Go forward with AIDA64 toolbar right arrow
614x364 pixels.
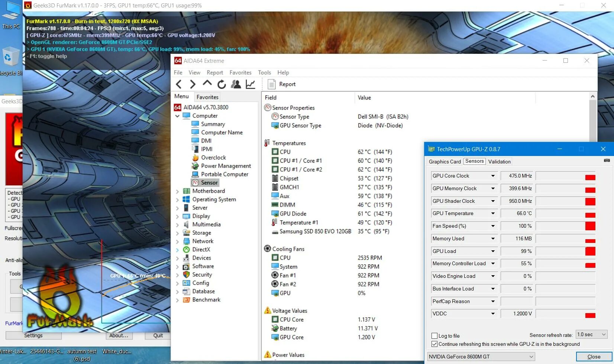(x=193, y=84)
